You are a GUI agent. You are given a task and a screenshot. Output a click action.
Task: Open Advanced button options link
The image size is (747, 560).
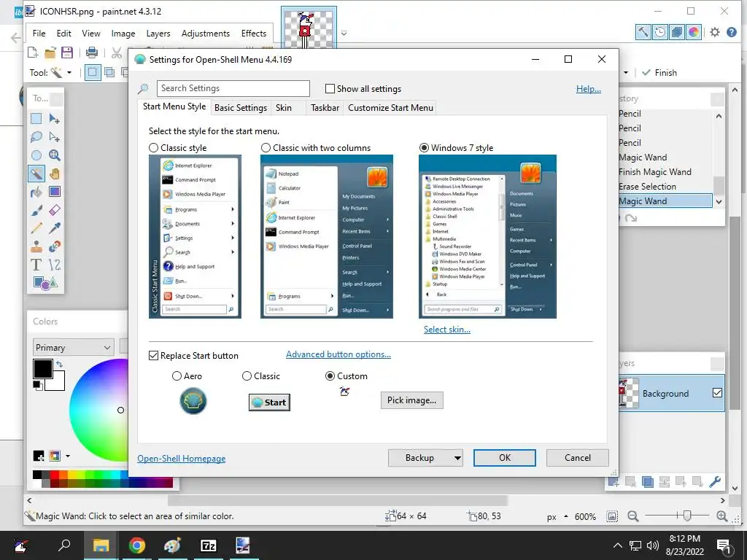[x=338, y=354]
